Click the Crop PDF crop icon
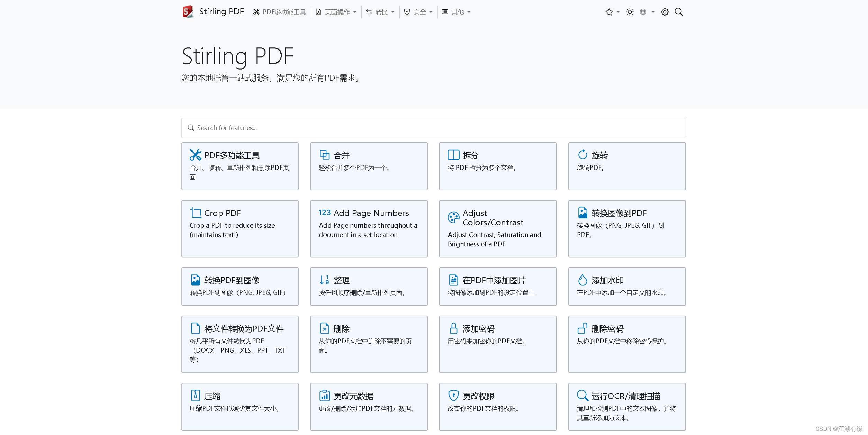The width and height of the screenshot is (868, 435). click(x=196, y=212)
